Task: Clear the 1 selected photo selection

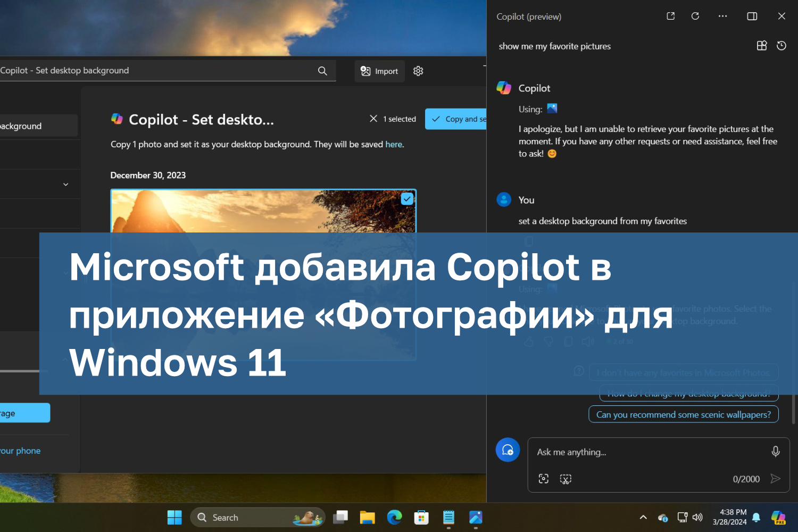Action: point(373,119)
